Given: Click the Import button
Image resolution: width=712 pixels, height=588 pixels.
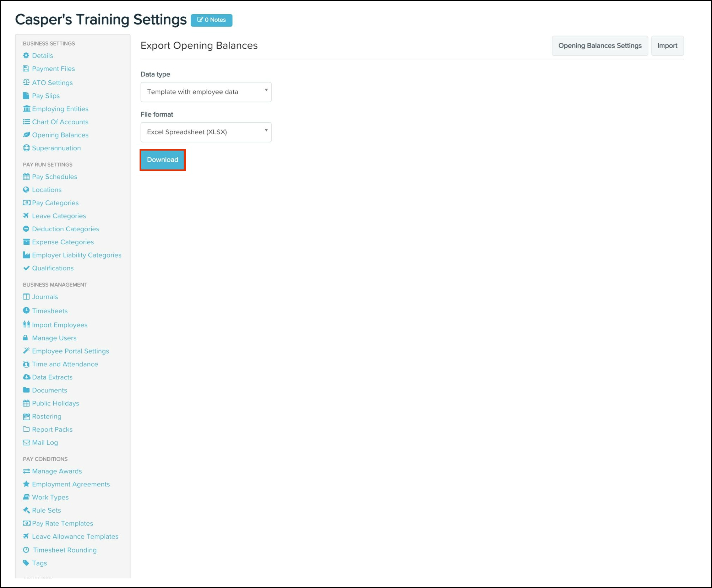Looking at the screenshot, I should [667, 46].
